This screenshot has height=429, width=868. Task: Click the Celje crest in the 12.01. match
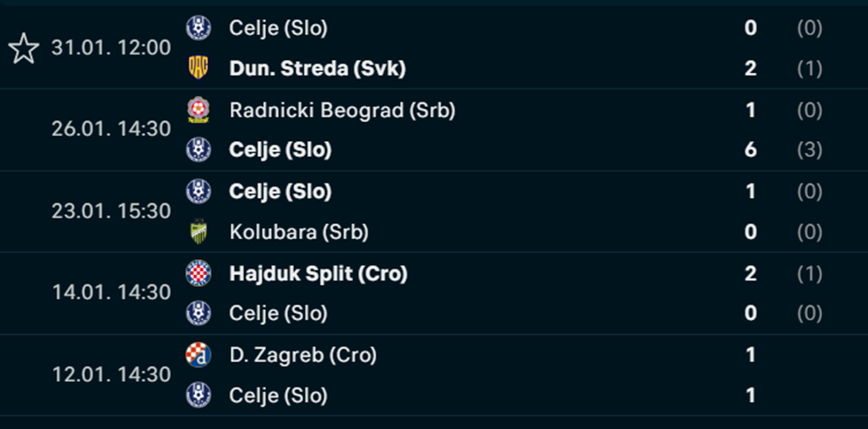click(199, 395)
